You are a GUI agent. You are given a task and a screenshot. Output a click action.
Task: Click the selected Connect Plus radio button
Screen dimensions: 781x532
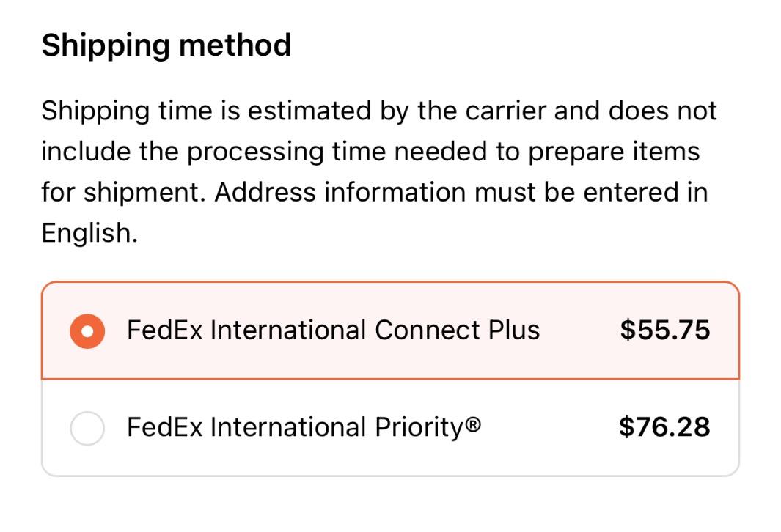pos(87,331)
